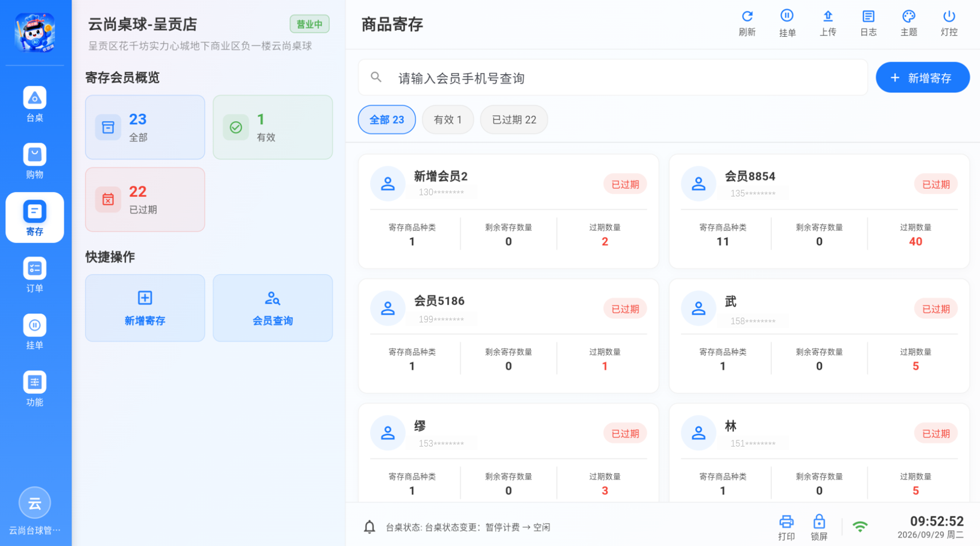
Task: Click the expired count 40 for 会员8854
Action: [916, 242]
